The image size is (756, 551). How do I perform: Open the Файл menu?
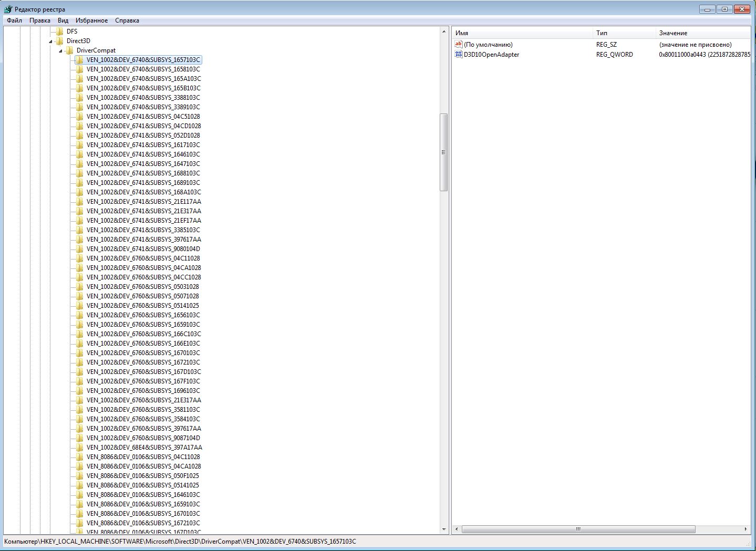point(14,20)
